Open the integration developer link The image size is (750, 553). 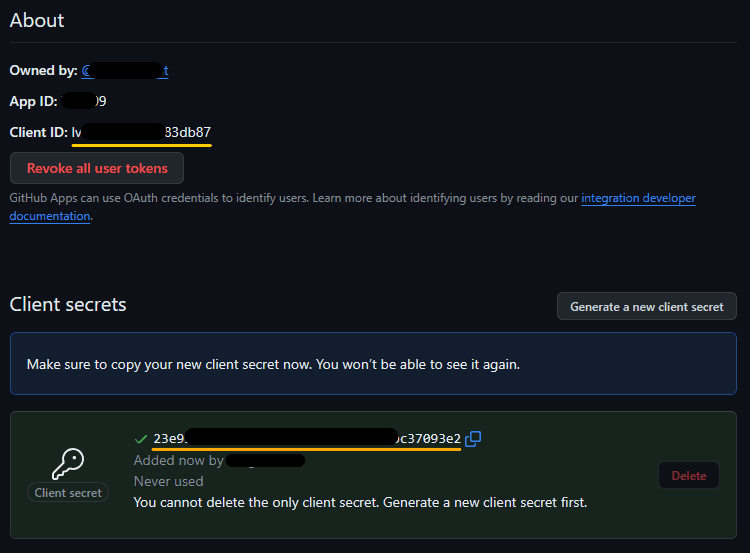pyautogui.click(x=638, y=198)
